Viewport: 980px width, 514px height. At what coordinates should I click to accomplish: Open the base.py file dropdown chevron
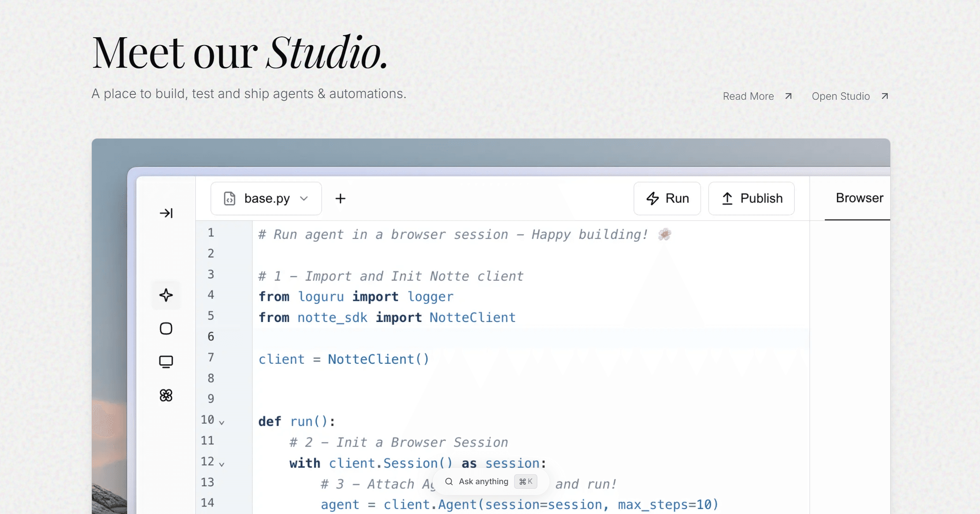coord(304,199)
